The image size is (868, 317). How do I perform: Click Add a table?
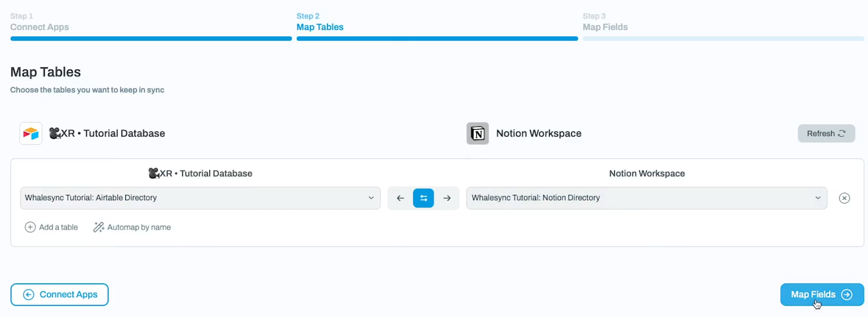tap(52, 227)
